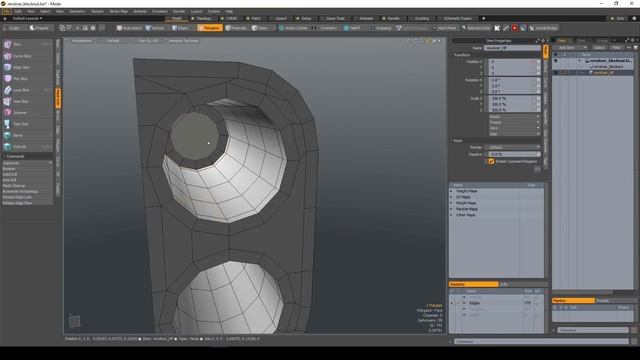Click the Position X value field
This screenshot has height=360, width=640.
(x=514, y=62)
